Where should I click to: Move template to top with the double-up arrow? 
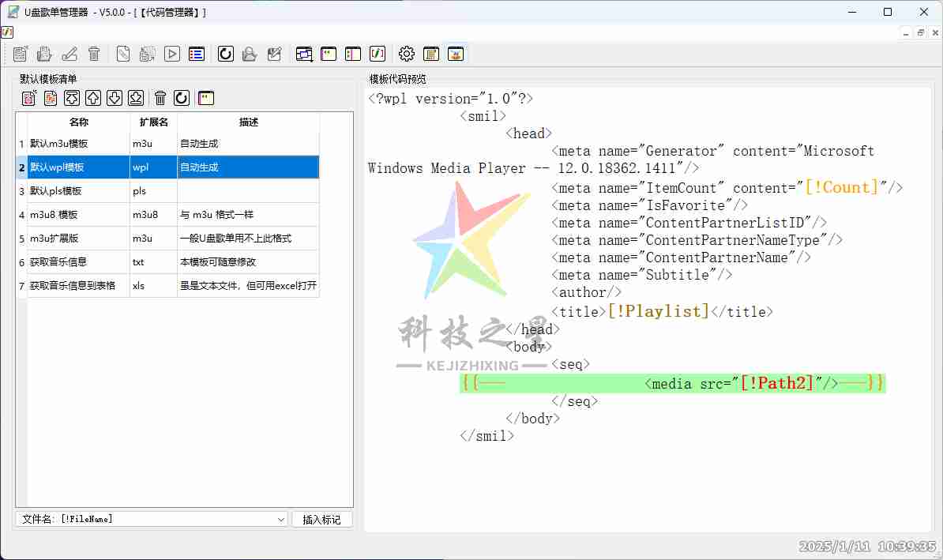pos(72,98)
